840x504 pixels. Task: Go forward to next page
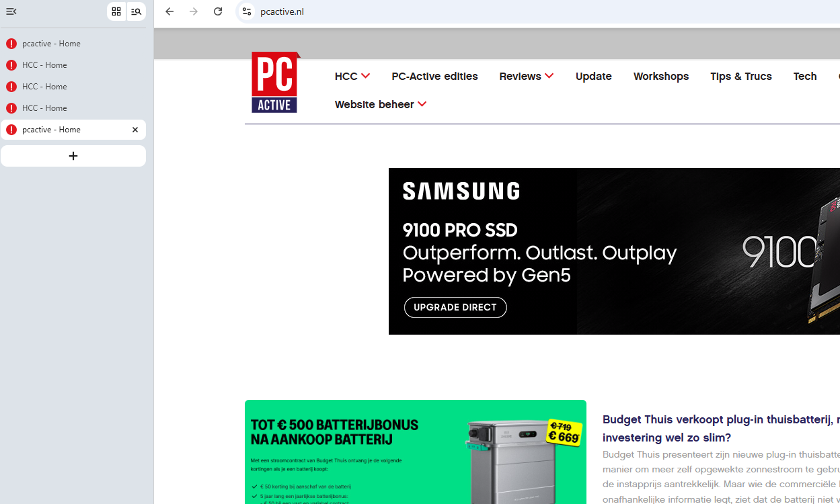(x=194, y=11)
